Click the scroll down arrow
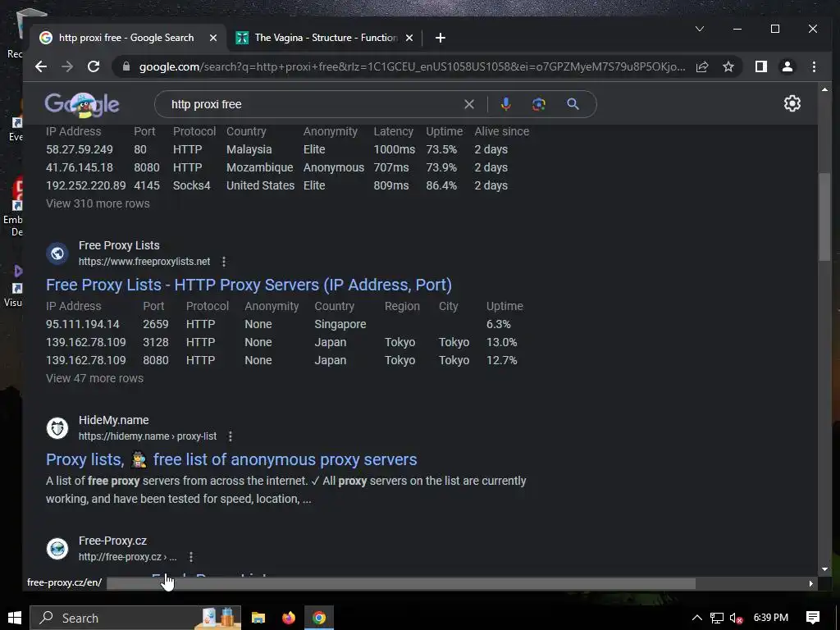The width and height of the screenshot is (840, 630). [824, 569]
